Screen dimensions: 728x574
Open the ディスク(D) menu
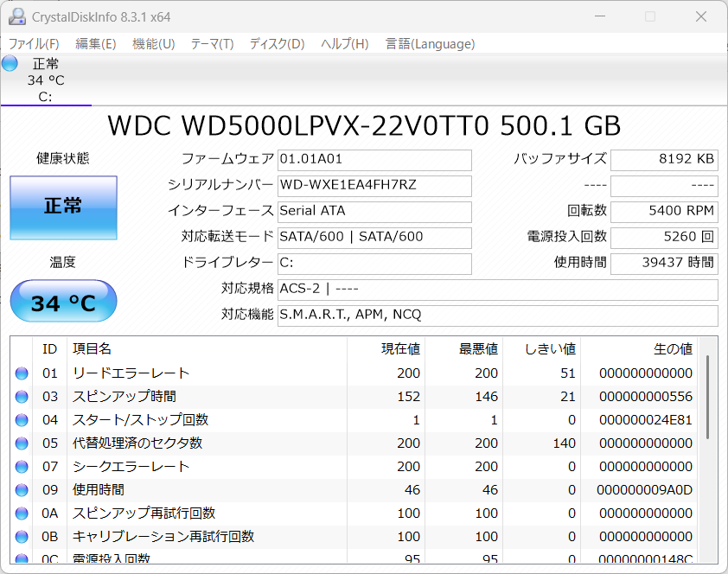coord(277,44)
